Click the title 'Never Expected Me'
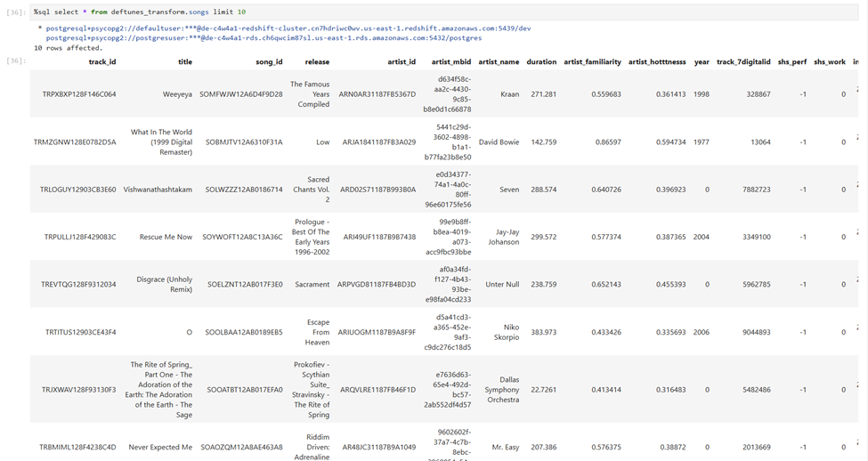The width and height of the screenshot is (868, 461). coord(160,447)
